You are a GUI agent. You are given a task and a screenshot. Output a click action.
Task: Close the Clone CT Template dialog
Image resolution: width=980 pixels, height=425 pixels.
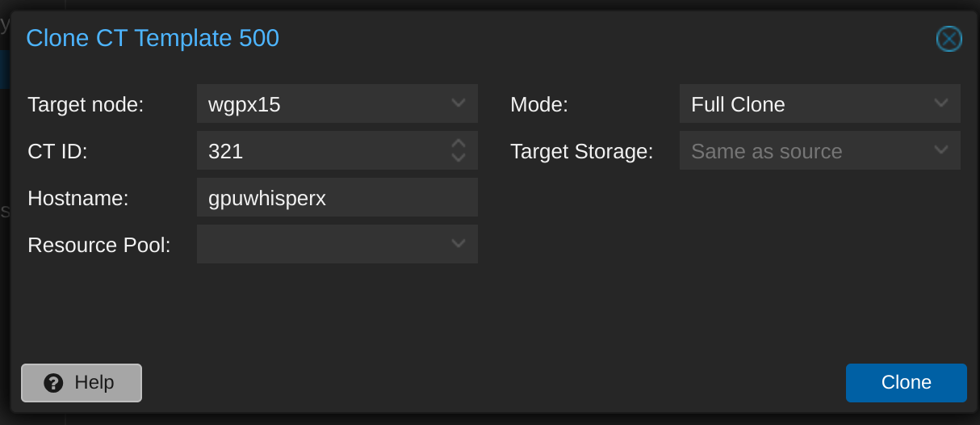click(949, 39)
